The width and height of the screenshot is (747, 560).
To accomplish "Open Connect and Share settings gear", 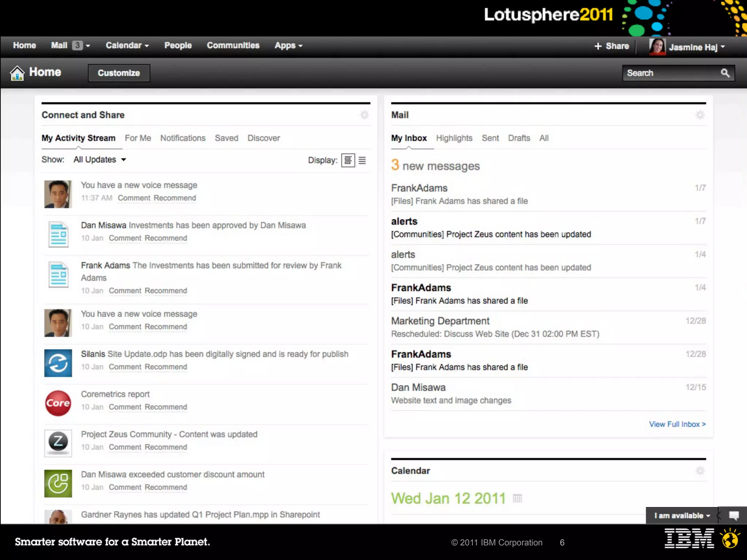I will (364, 115).
